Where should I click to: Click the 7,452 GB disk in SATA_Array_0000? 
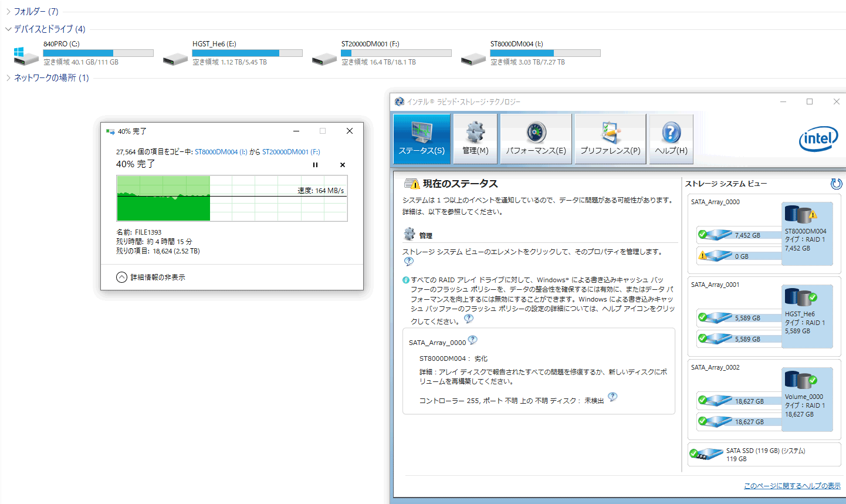(x=739, y=235)
